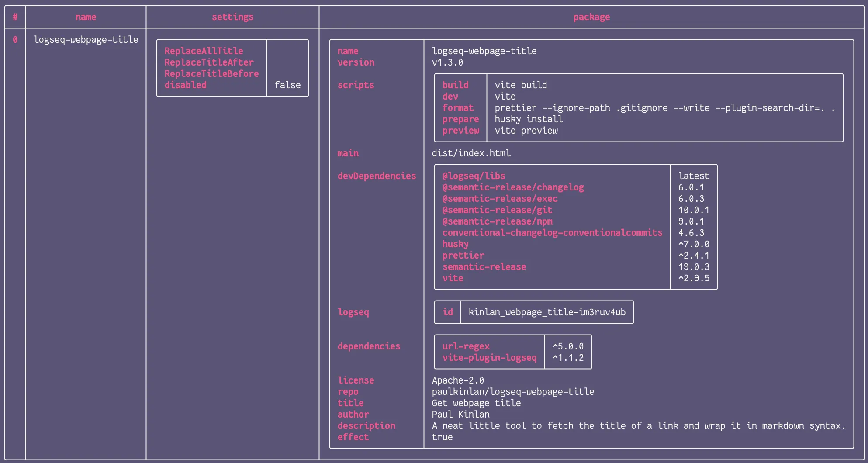Click '@semantic-release/exec' dependency
Viewport: 868px width, 463px height.
pyautogui.click(x=500, y=199)
